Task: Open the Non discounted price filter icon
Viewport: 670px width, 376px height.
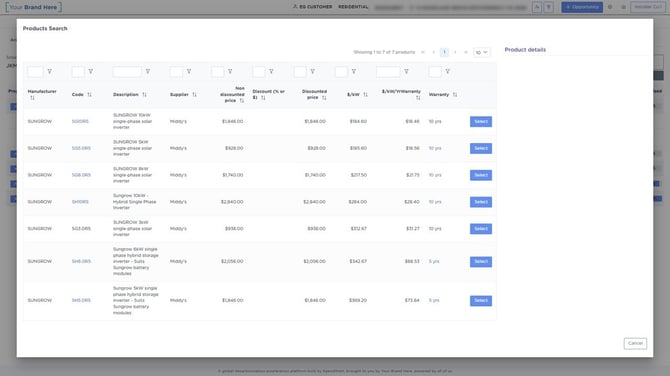Action: (230, 71)
